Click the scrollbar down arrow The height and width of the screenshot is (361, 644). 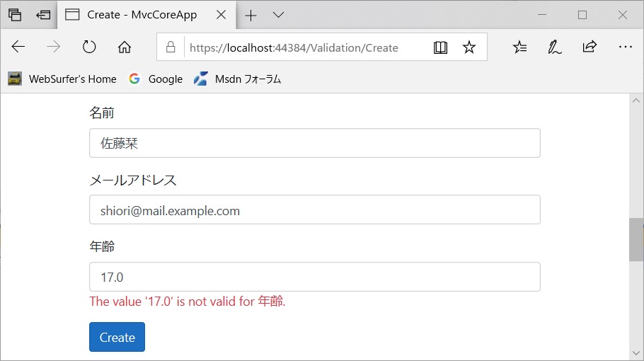click(636, 353)
